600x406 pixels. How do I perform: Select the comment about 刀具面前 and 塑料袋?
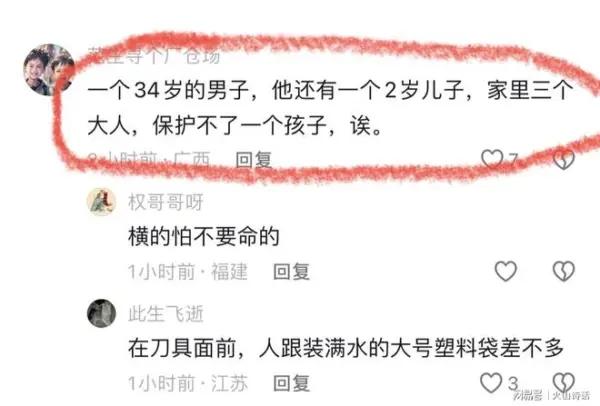(x=346, y=347)
